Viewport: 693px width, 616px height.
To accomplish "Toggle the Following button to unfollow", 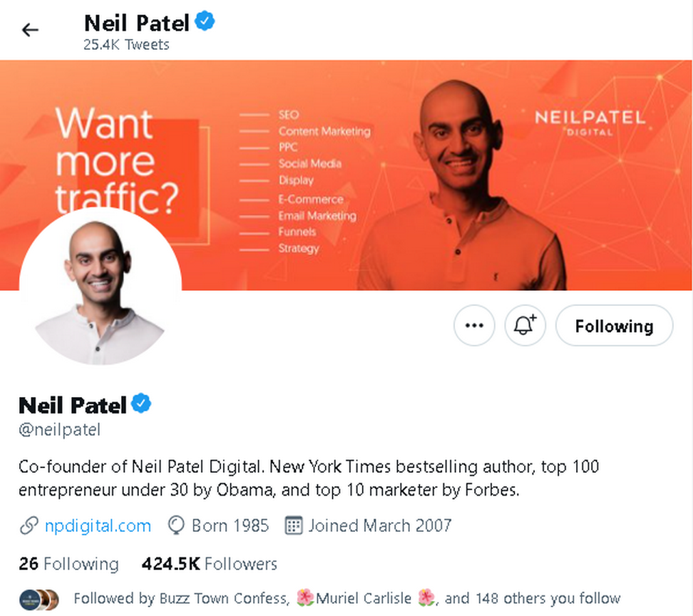I will (x=614, y=326).
